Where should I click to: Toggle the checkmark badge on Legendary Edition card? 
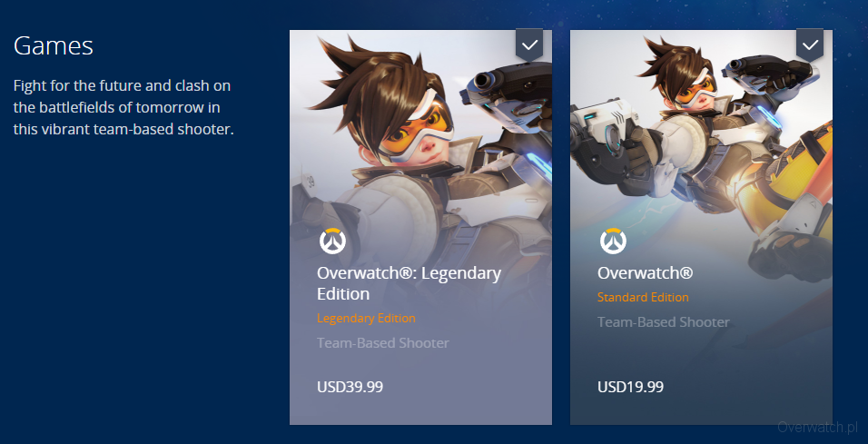[x=529, y=44]
